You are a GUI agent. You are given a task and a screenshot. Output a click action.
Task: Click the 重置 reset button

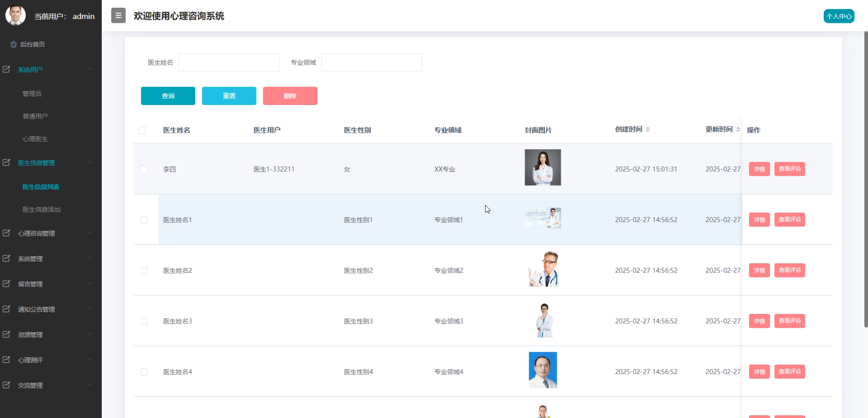pos(229,96)
